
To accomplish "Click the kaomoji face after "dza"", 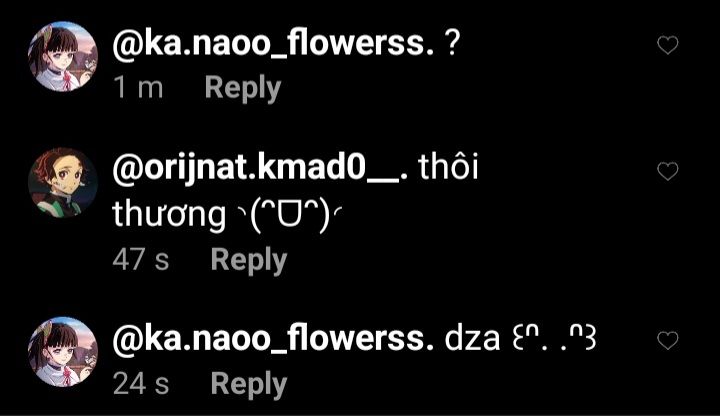I will click(555, 339).
